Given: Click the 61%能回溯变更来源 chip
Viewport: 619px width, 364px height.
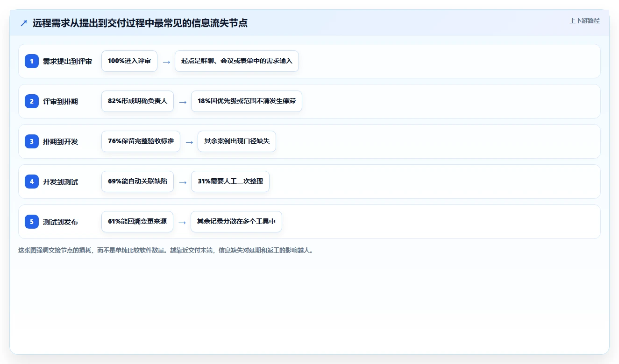Looking at the screenshot, I should click(x=137, y=222).
